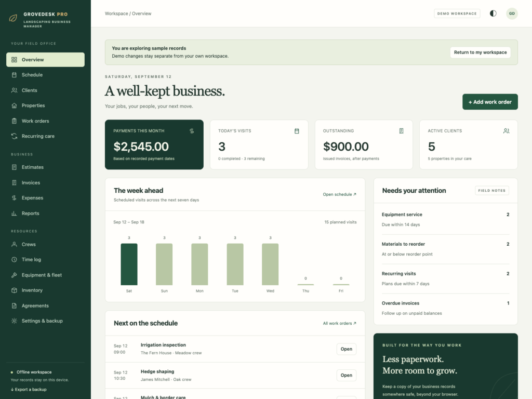Screen dimensions: 532x399
Task: Open the Hedge shaping work order
Action: 347,375
